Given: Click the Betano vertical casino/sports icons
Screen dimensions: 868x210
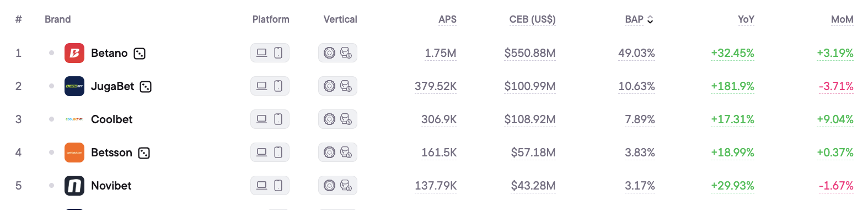Looking at the screenshot, I should 337,53.
